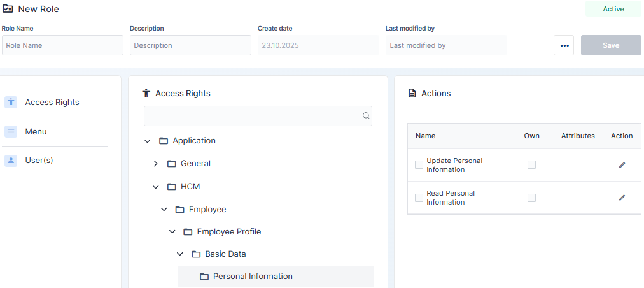Click the Active status badge
Viewport: 644px width, 288px height.
613,9
